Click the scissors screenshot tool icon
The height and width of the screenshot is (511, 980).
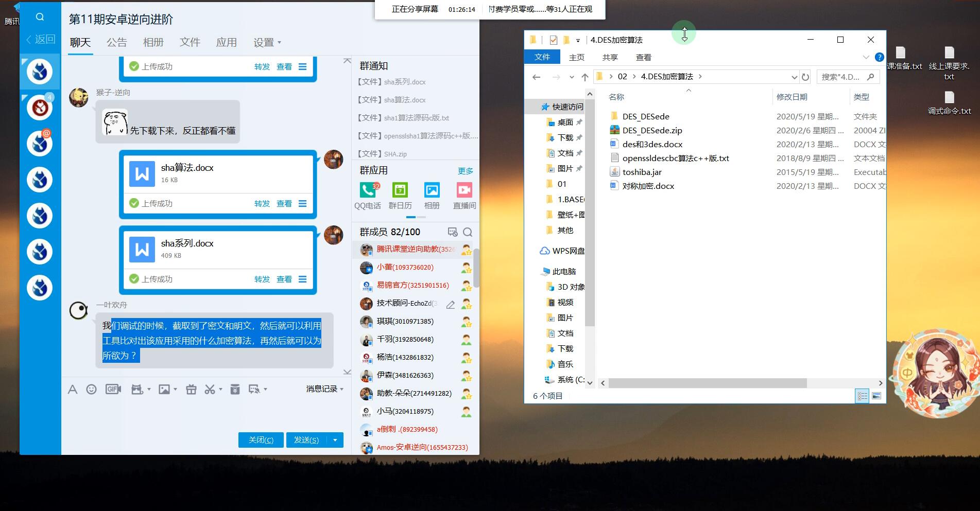[x=210, y=390]
